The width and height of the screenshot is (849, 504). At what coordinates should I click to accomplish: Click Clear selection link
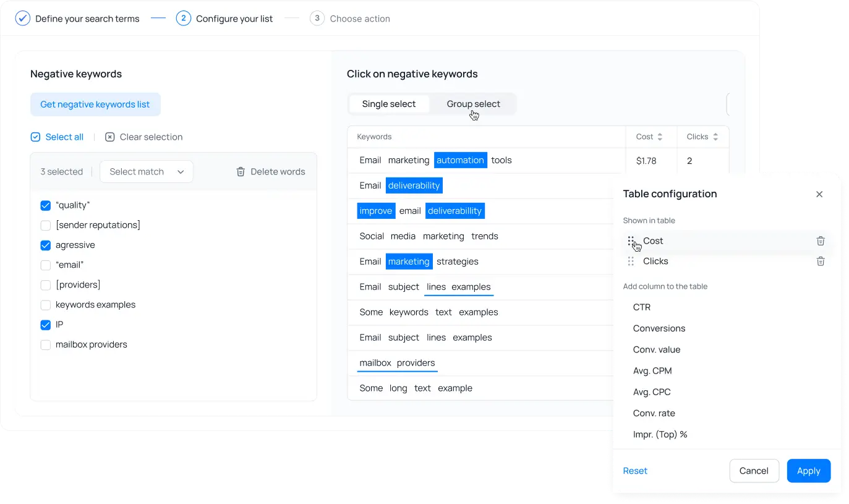(151, 137)
